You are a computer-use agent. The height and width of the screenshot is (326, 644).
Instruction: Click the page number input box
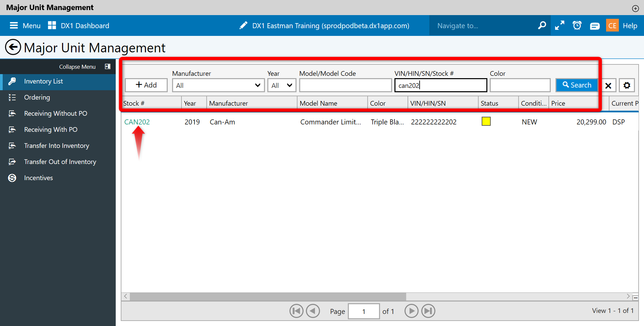point(364,311)
